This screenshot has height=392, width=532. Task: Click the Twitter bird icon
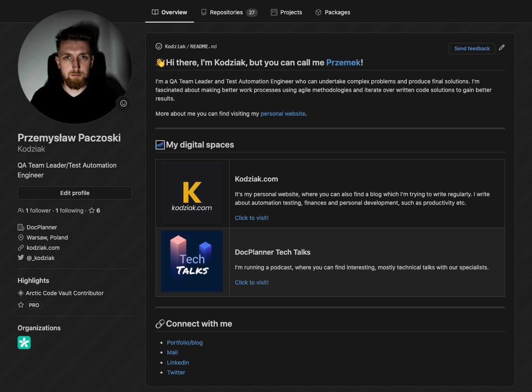click(21, 258)
